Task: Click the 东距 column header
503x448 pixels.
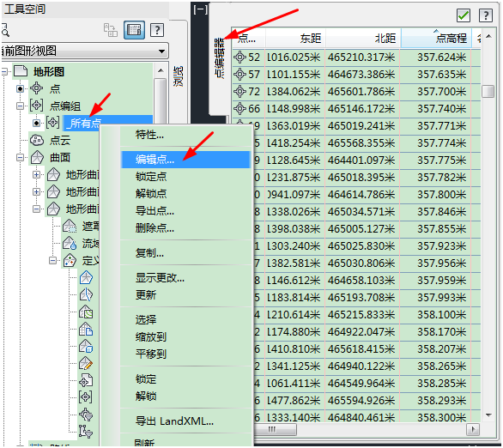Action: click(295, 38)
